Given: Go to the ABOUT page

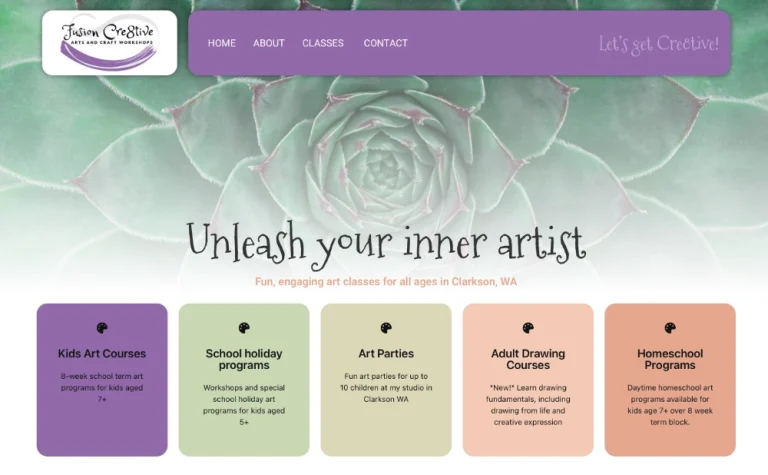Looking at the screenshot, I should pyautogui.click(x=269, y=43).
